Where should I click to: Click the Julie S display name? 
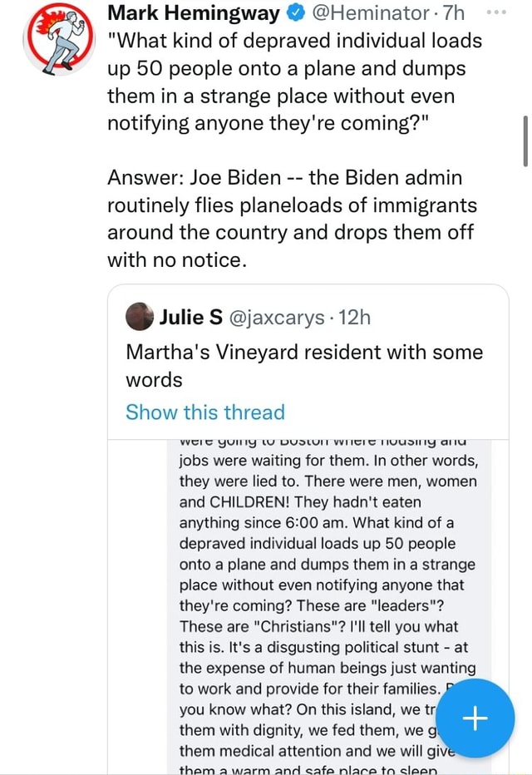click(190, 316)
